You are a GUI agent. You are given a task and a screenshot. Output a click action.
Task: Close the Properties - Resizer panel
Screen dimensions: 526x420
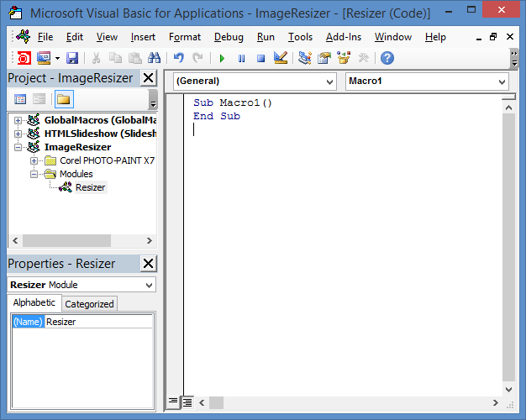point(148,264)
